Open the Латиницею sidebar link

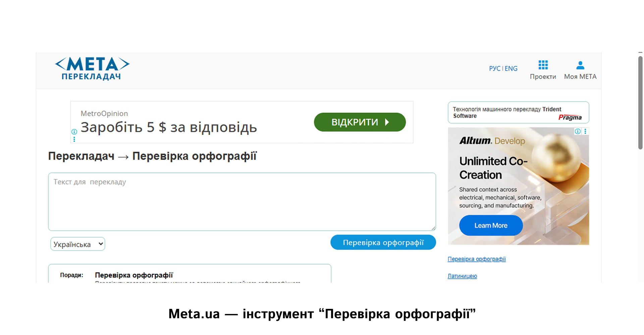pyautogui.click(x=462, y=276)
